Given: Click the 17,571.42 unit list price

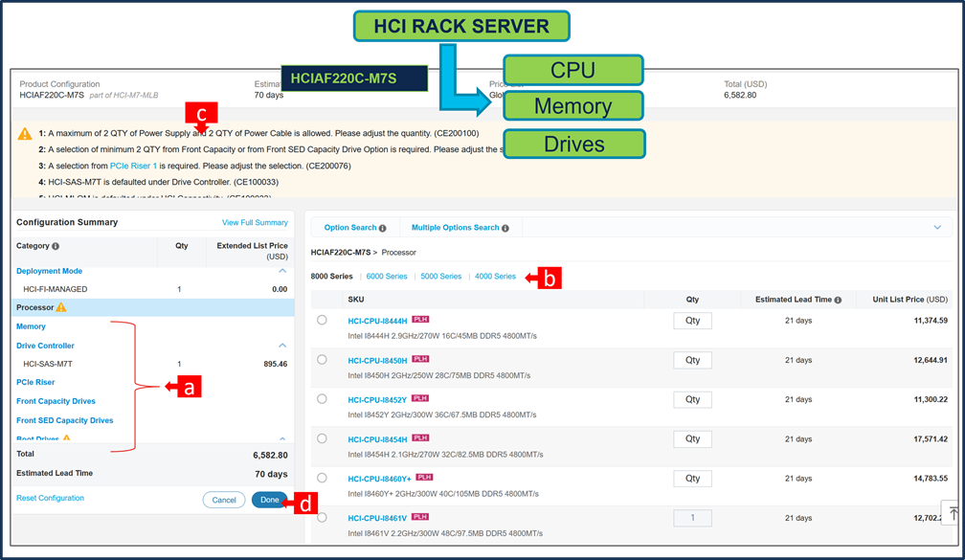Looking at the screenshot, I should pyautogui.click(x=931, y=439).
